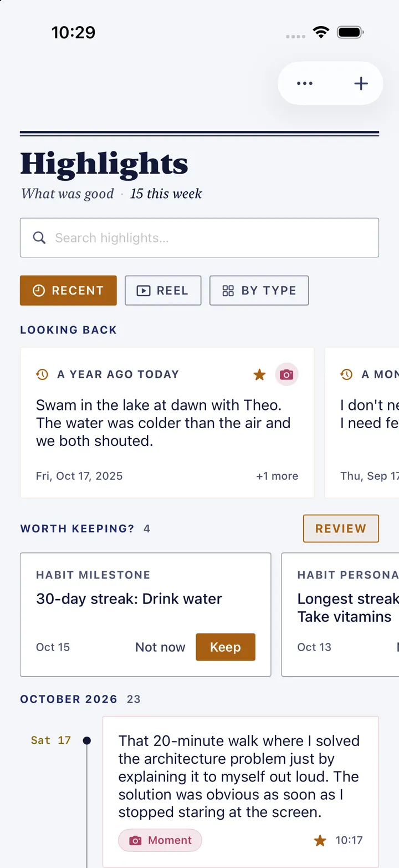Tap the plus icon to add highlight
The width and height of the screenshot is (399, 868).
[x=361, y=83]
